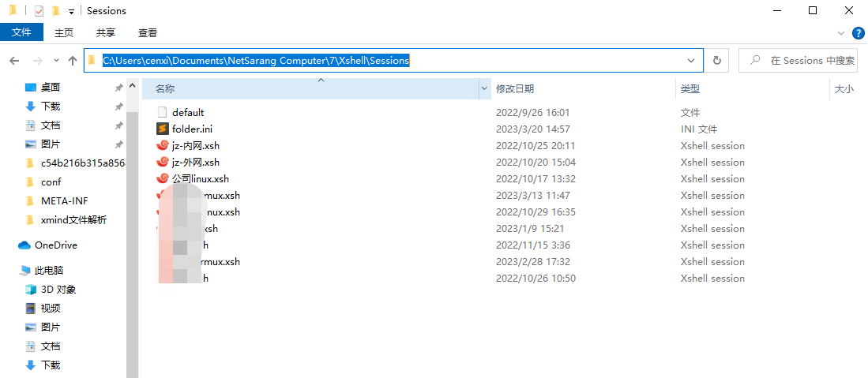Open 3D 对象 under 此电脑

pyautogui.click(x=58, y=290)
